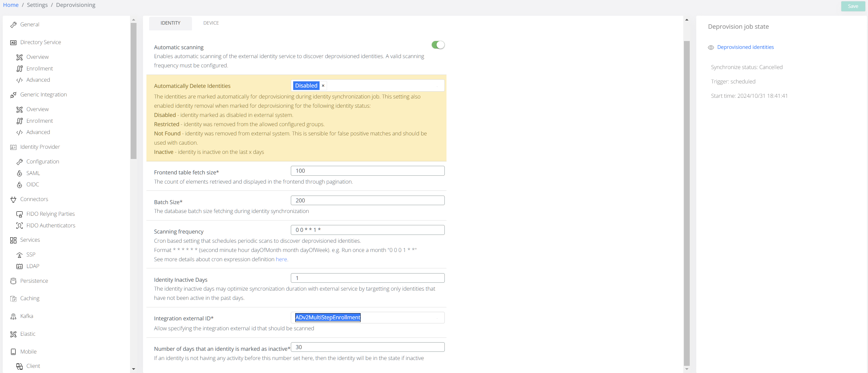The height and width of the screenshot is (373, 868).
Task: Click the Kafka icon in sidebar
Action: click(x=13, y=316)
